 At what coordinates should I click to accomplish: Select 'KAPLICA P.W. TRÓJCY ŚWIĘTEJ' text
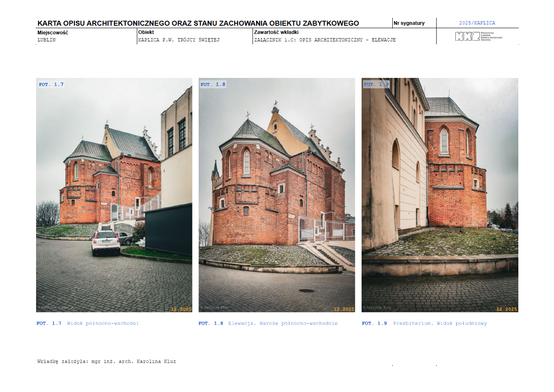[179, 40]
